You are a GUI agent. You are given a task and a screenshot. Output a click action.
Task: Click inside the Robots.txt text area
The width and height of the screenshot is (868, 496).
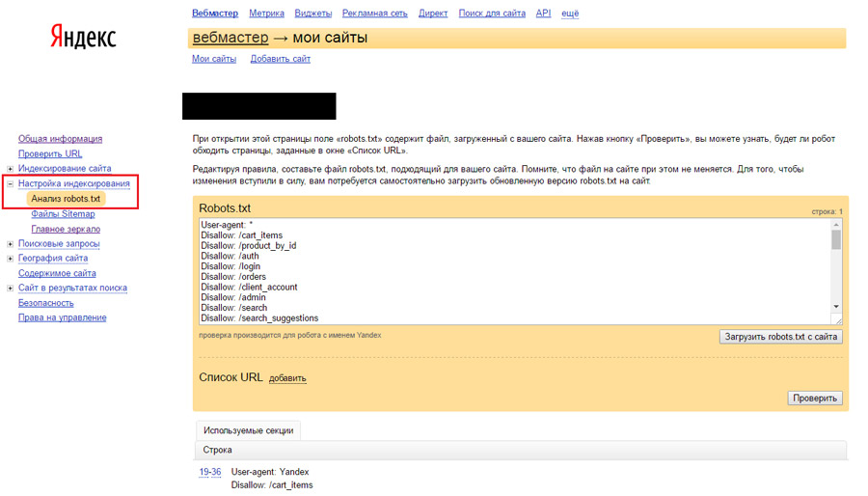point(515,271)
